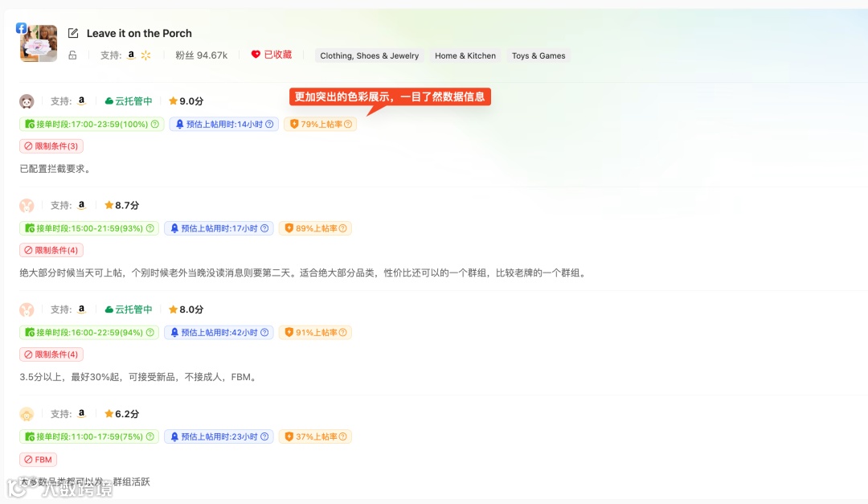Click the Facebook badge on the group avatar
The image size is (868, 504).
tap(21, 27)
